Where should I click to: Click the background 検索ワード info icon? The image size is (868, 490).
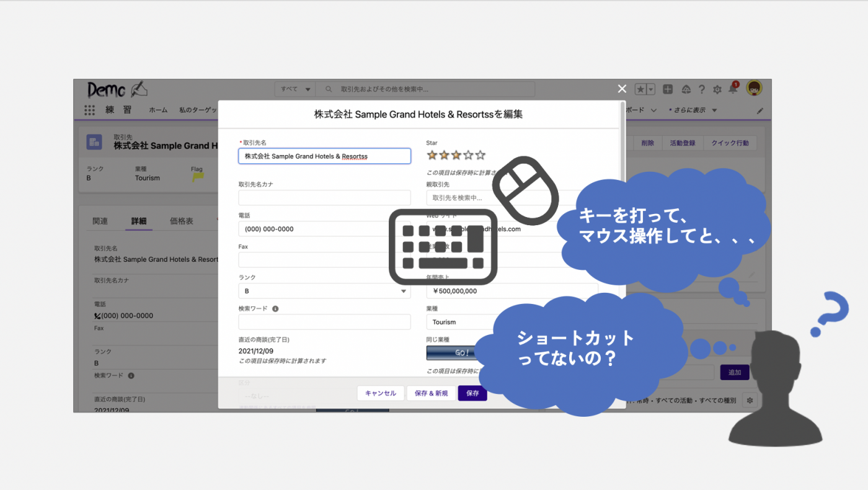(131, 375)
